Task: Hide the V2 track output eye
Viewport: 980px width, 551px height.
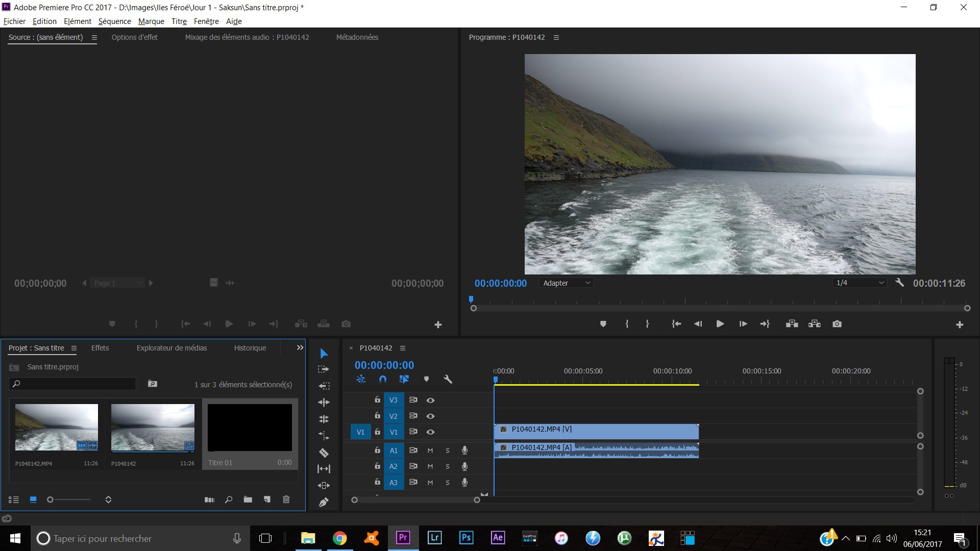Action: tap(430, 416)
